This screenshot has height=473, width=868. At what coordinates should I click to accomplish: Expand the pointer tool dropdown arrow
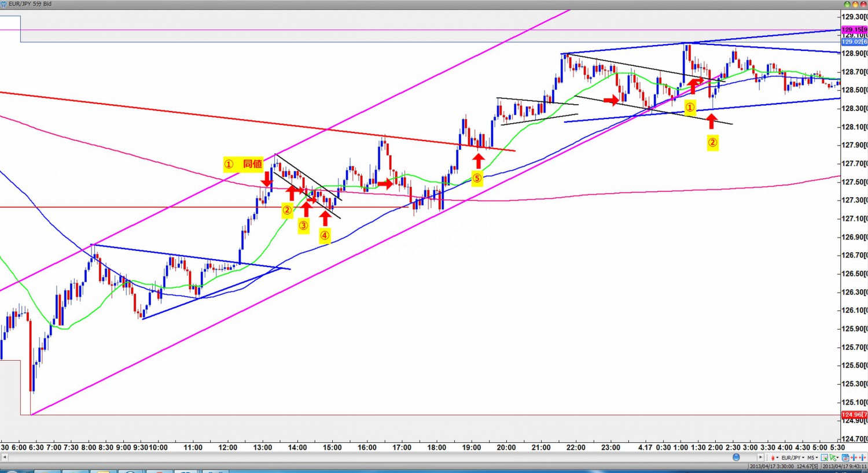[837, 457]
